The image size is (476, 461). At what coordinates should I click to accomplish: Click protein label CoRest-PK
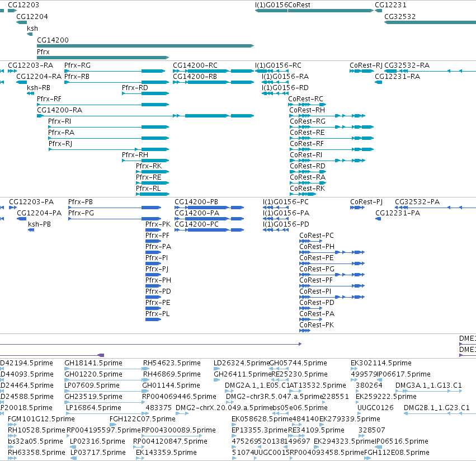(x=317, y=325)
